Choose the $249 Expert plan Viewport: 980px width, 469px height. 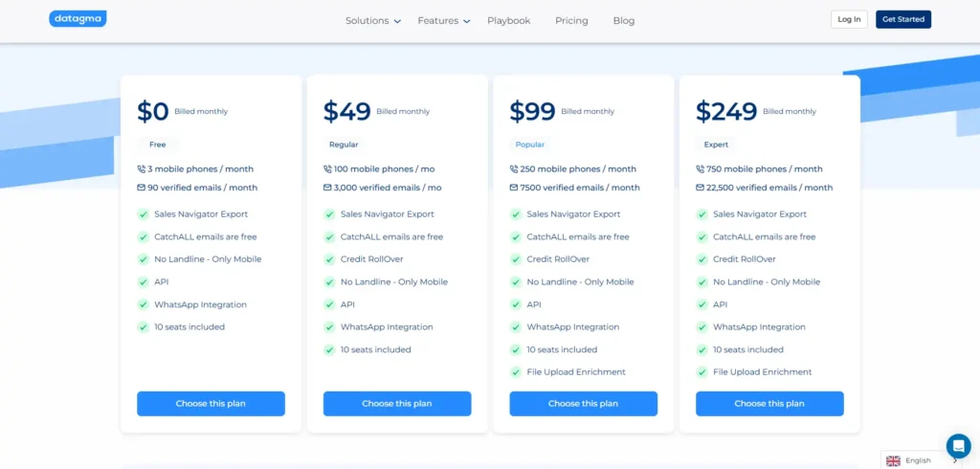click(769, 403)
